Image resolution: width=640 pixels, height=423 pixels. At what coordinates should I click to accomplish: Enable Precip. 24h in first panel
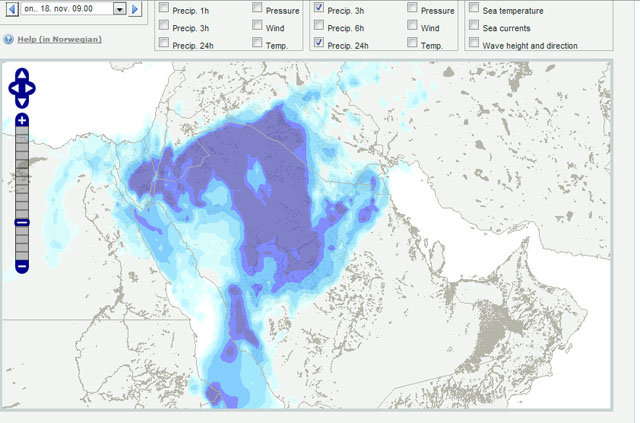point(164,42)
